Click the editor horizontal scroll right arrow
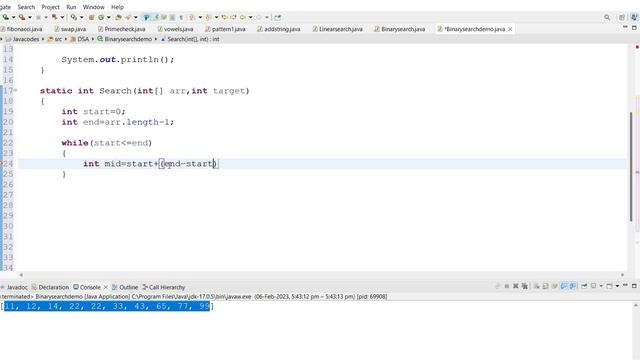Screen dimensions: 640x360 (x=622, y=275)
